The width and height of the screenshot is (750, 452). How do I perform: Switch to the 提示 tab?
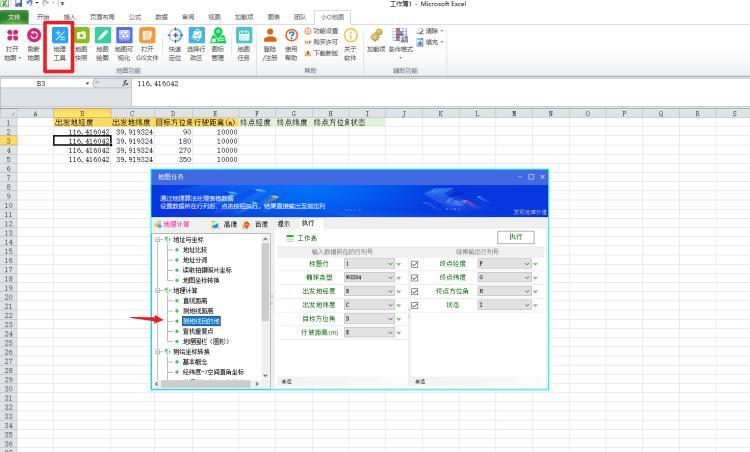(x=283, y=224)
